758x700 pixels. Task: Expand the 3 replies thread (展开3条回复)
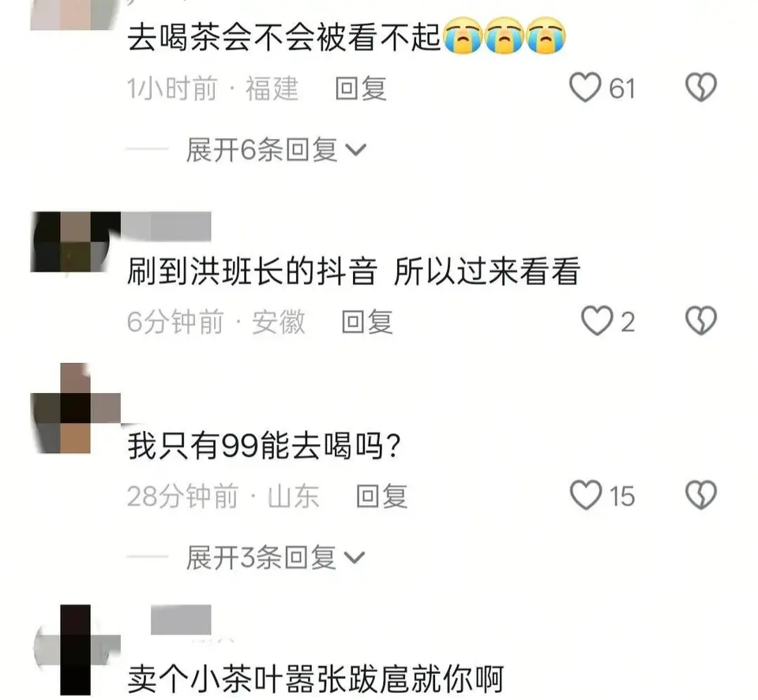276,557
